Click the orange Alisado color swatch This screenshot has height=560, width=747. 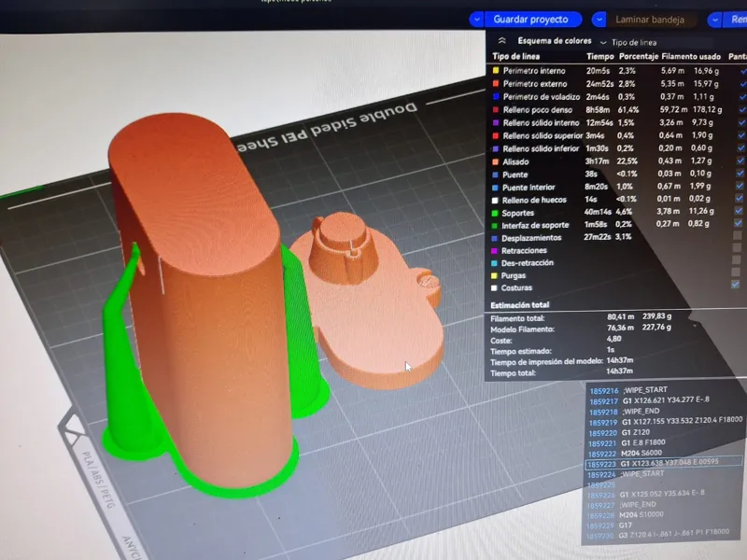tap(495, 161)
